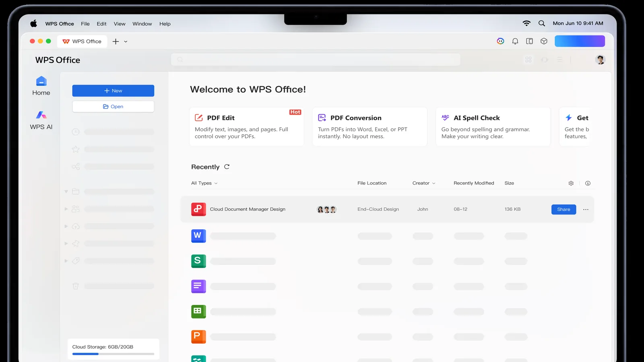Click the grid view icon in toolbar
This screenshot has height=362, width=644.
coord(528,60)
